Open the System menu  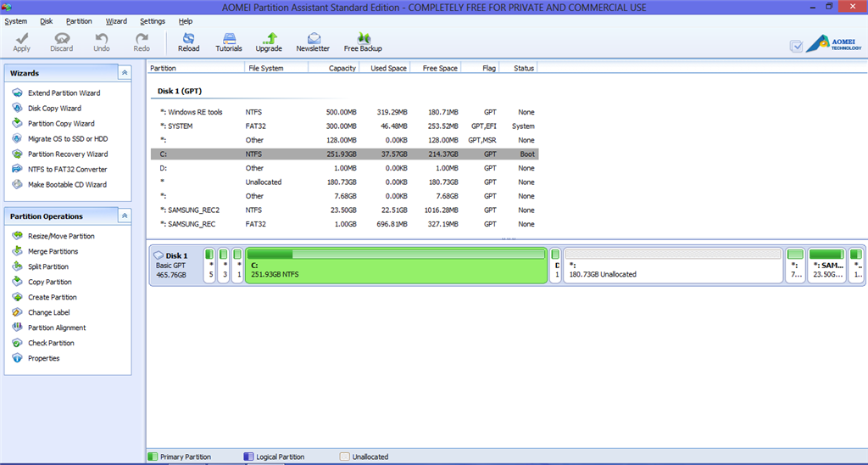(15, 21)
